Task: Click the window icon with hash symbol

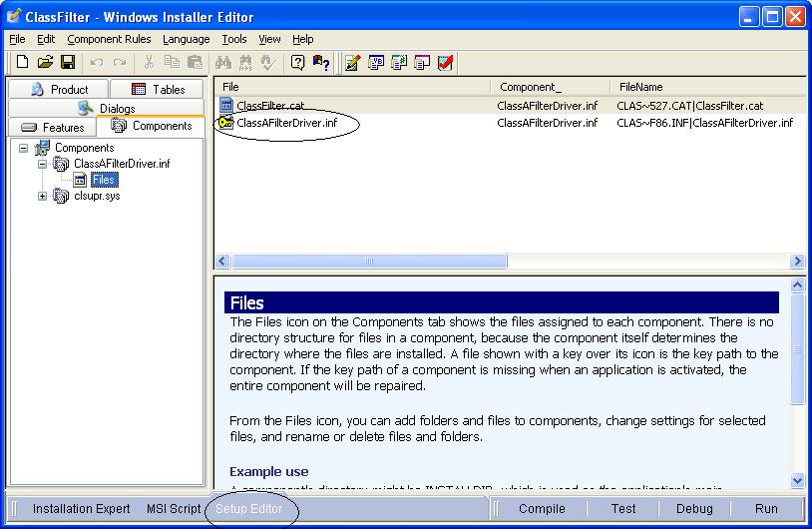Action: (399, 63)
